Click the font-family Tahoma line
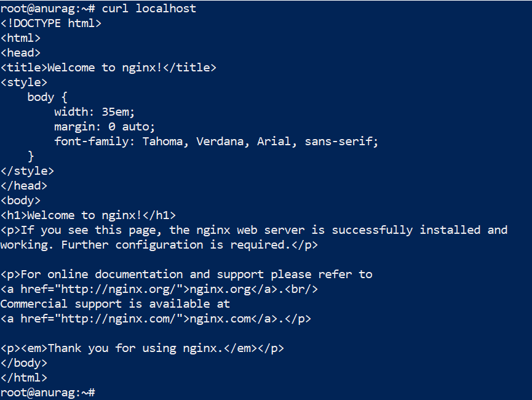Screen dimensions: 532x400 point(216,142)
